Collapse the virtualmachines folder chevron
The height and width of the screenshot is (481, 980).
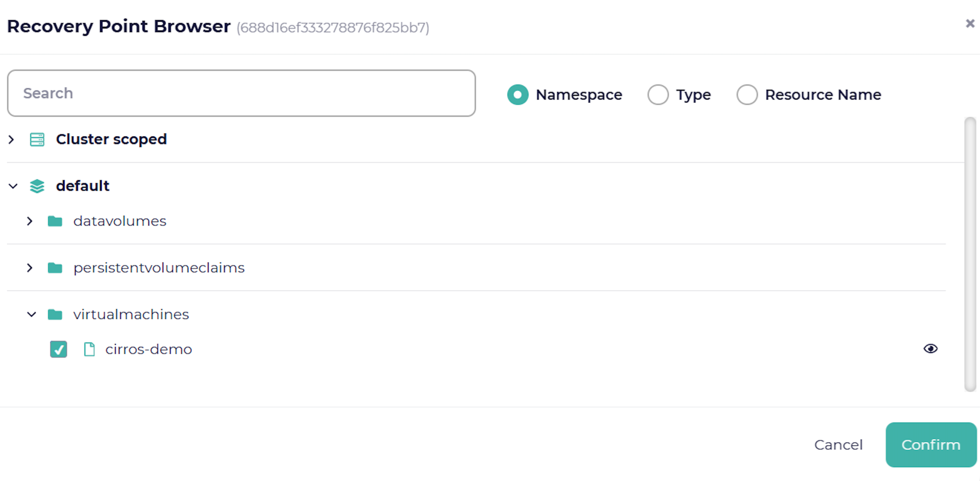pyautogui.click(x=31, y=314)
